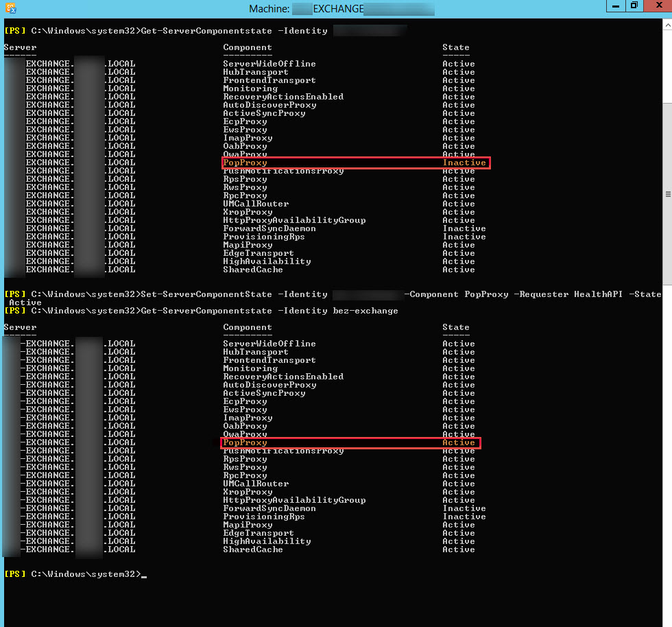Viewport: 672px width, 627px height.
Task: Click '-Component PopProxy' in the Set command
Action: point(457,294)
